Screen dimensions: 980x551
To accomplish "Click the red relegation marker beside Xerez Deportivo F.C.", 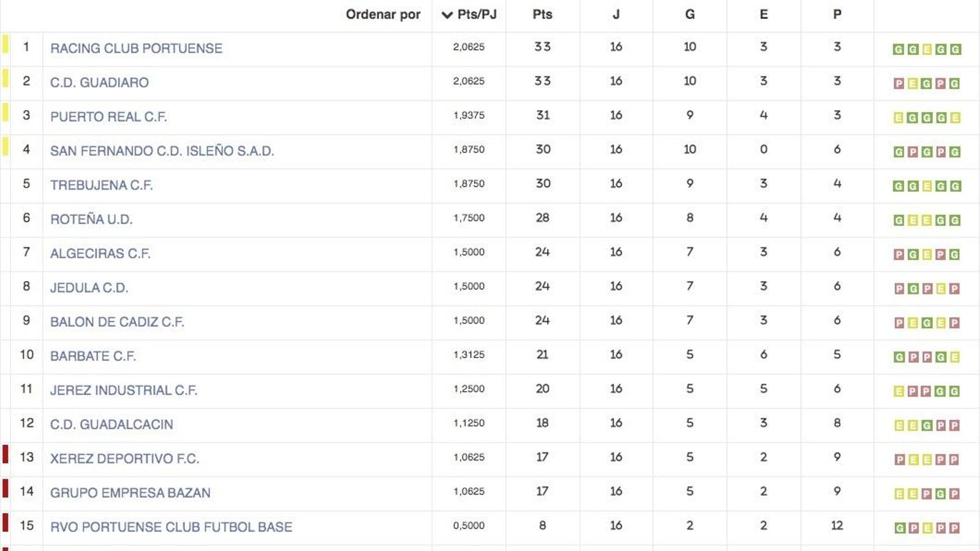I will tap(5, 457).
